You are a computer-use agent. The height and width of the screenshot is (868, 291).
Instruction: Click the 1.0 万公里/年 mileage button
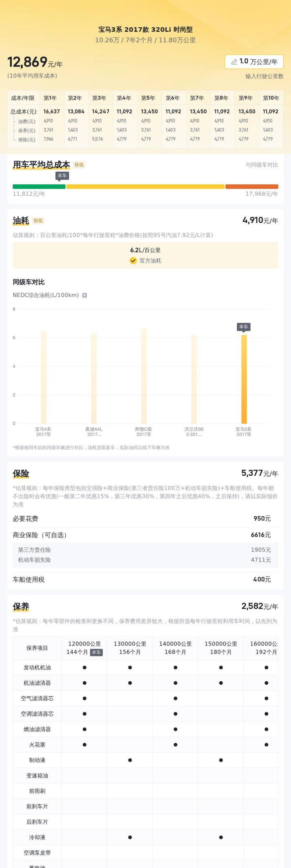(x=254, y=62)
